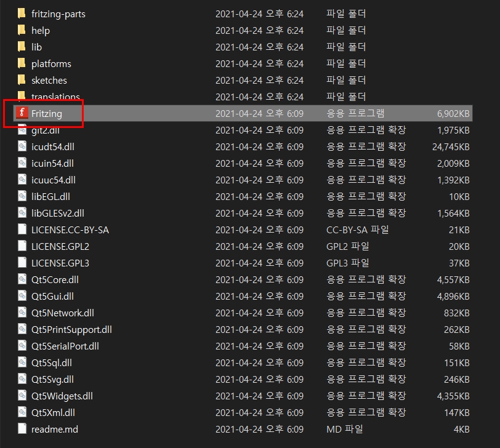Click the 10KB size of libEGL.dll
The width and height of the screenshot is (500, 448).
(459, 196)
